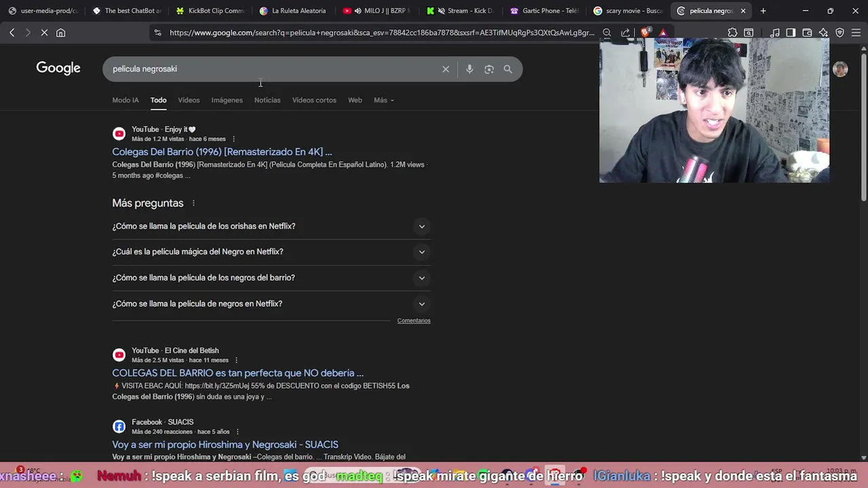Switch to 'scary movie - Buscar' browser tab
The image size is (868, 488).
pos(627,11)
